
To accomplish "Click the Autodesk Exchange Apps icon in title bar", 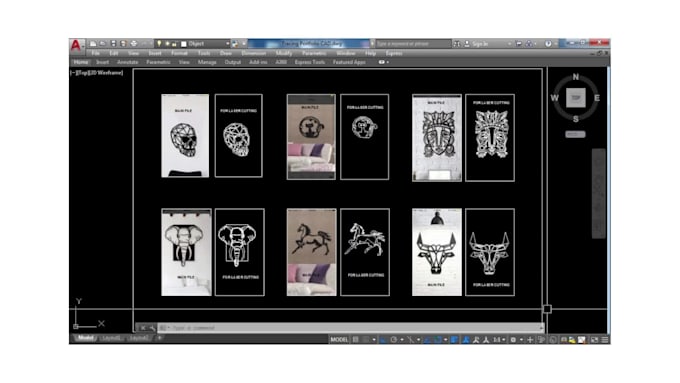I will (518, 44).
